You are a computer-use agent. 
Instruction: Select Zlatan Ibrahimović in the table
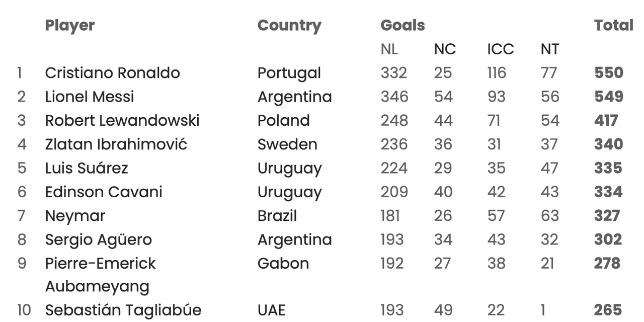tap(116, 144)
